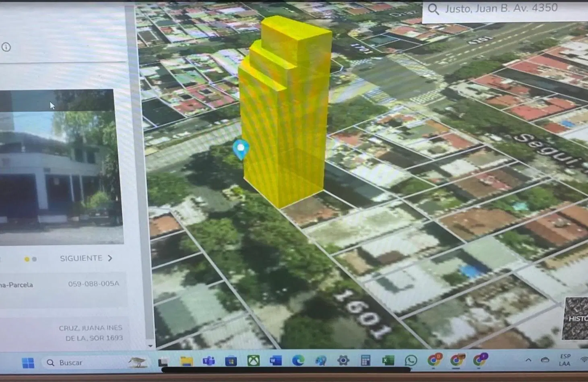588x382 pixels.
Task: Show hidden system tray icons
Action: coord(528,360)
